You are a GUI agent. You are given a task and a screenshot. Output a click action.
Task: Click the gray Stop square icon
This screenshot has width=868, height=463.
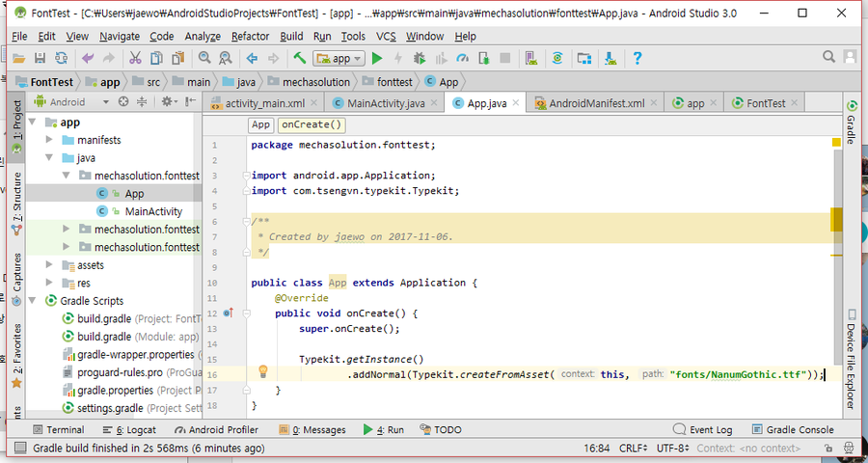tap(504, 58)
